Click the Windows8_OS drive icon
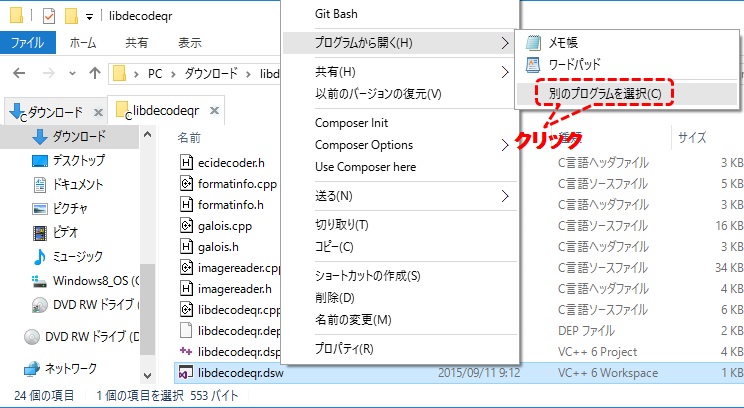The width and height of the screenshot is (744, 408). [x=40, y=280]
